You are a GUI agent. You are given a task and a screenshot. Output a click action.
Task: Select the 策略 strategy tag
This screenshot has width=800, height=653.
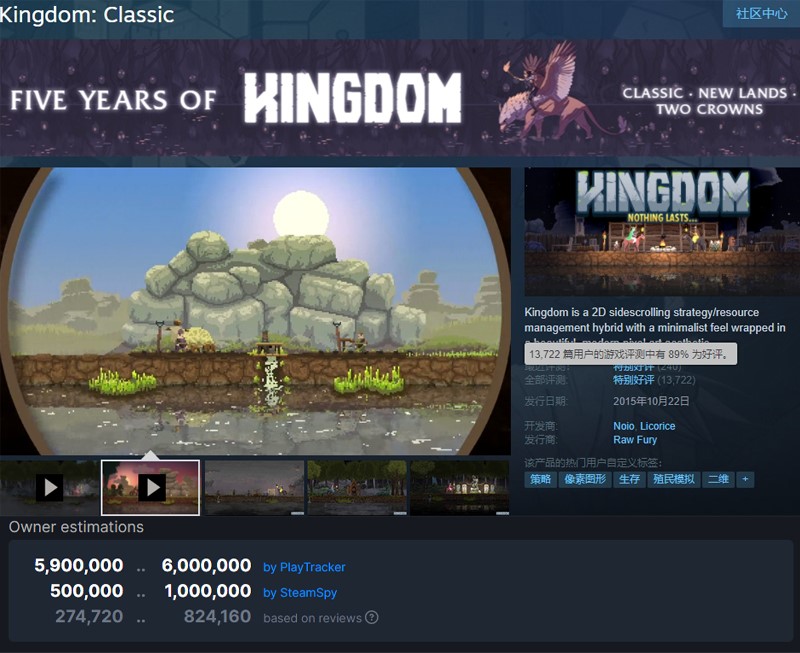pos(540,479)
